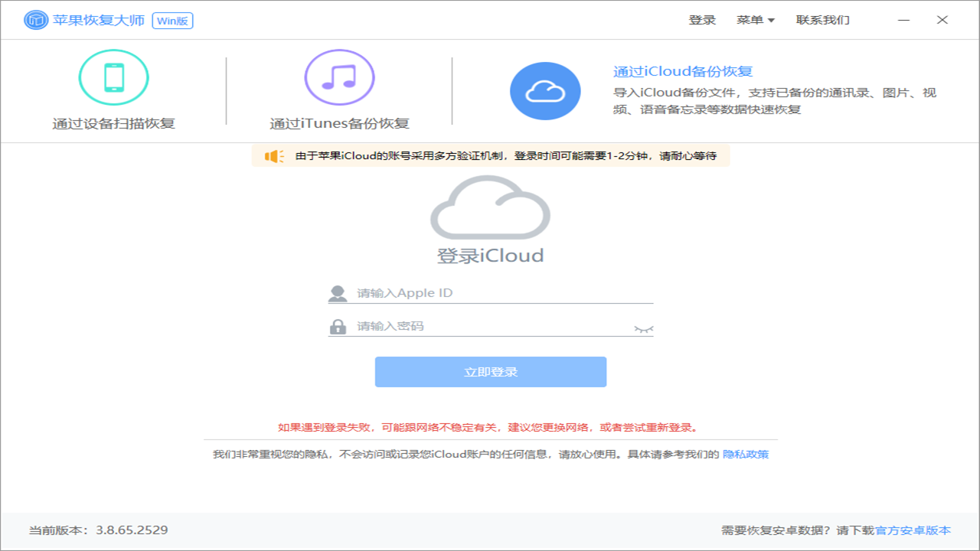
Task: Click the speaker icon on the notice banner
Action: pos(273,155)
